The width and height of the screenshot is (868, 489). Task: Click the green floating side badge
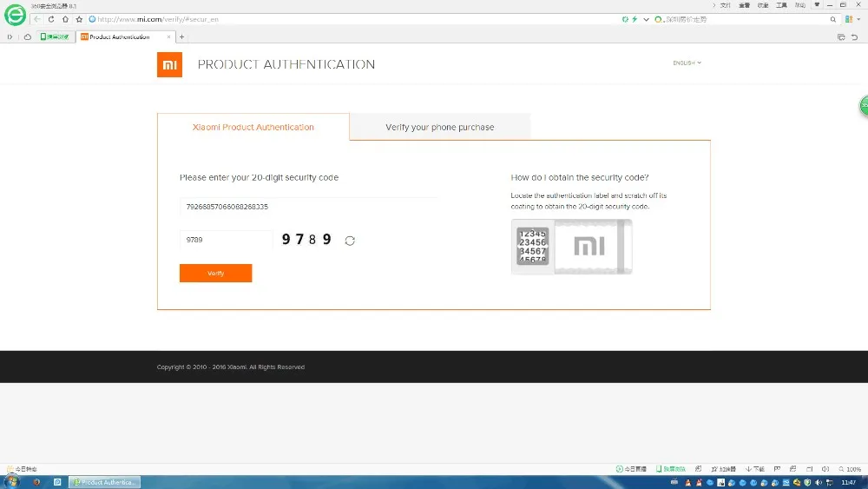(x=864, y=105)
